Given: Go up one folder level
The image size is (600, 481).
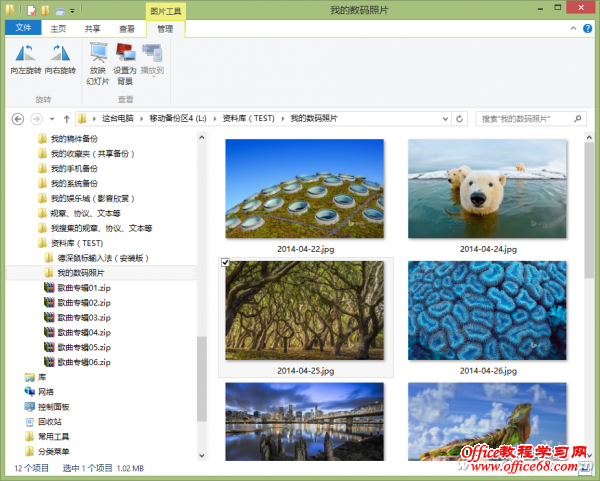Looking at the screenshot, I should click(66, 119).
